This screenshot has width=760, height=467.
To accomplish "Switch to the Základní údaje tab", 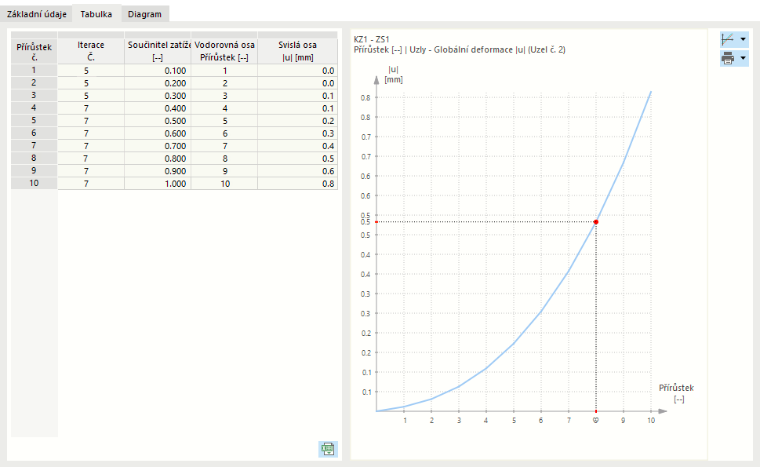I will click(x=36, y=14).
